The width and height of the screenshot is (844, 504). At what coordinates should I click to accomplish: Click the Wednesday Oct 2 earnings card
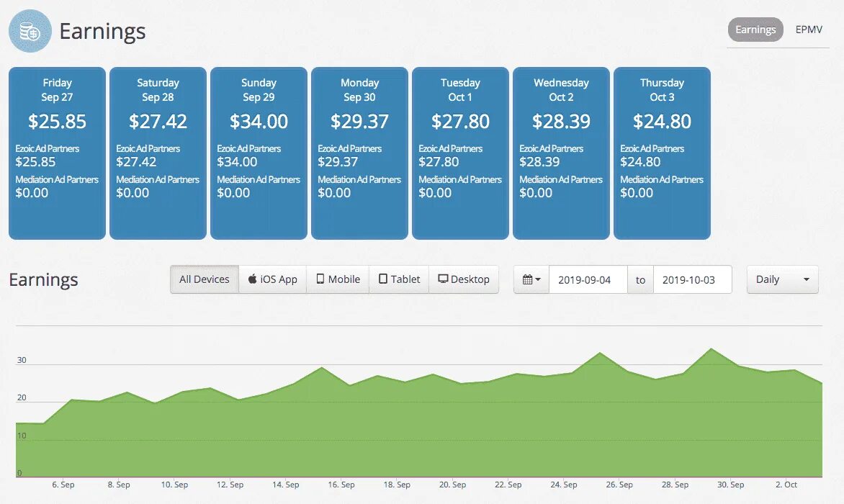click(561, 153)
